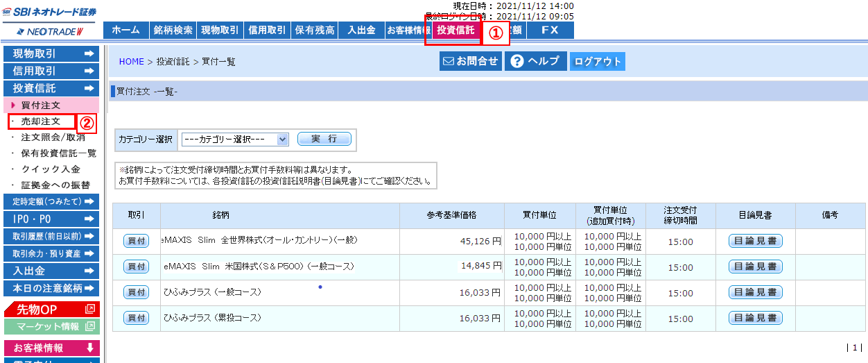Open 証拠金への振替 in the sidebar

click(x=55, y=185)
